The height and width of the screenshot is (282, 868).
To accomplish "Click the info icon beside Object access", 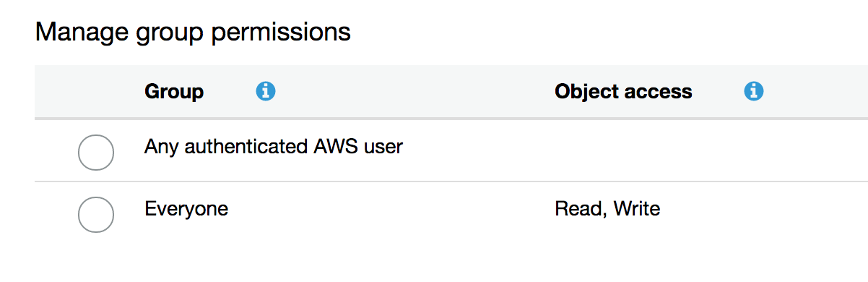I will (754, 91).
